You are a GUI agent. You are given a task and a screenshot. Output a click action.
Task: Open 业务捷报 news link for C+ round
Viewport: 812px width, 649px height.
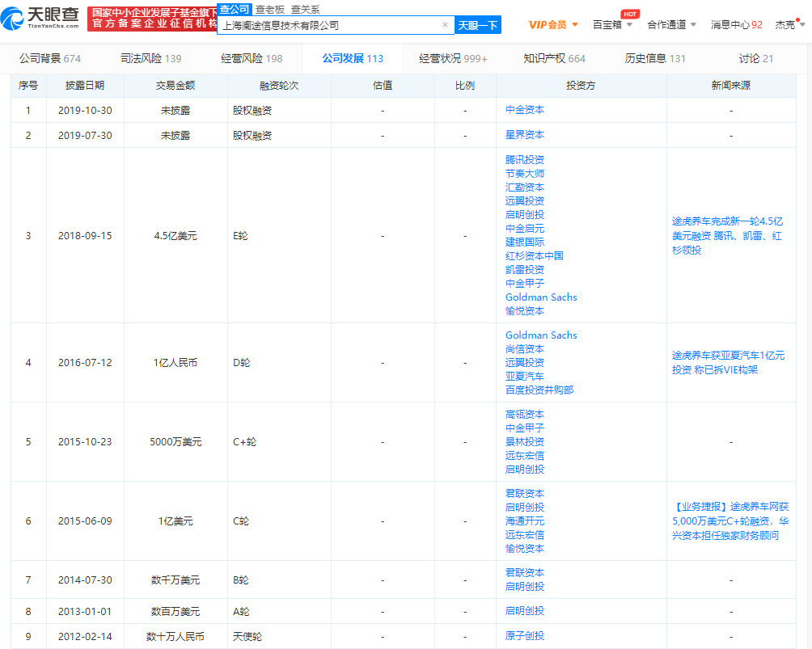point(730,520)
